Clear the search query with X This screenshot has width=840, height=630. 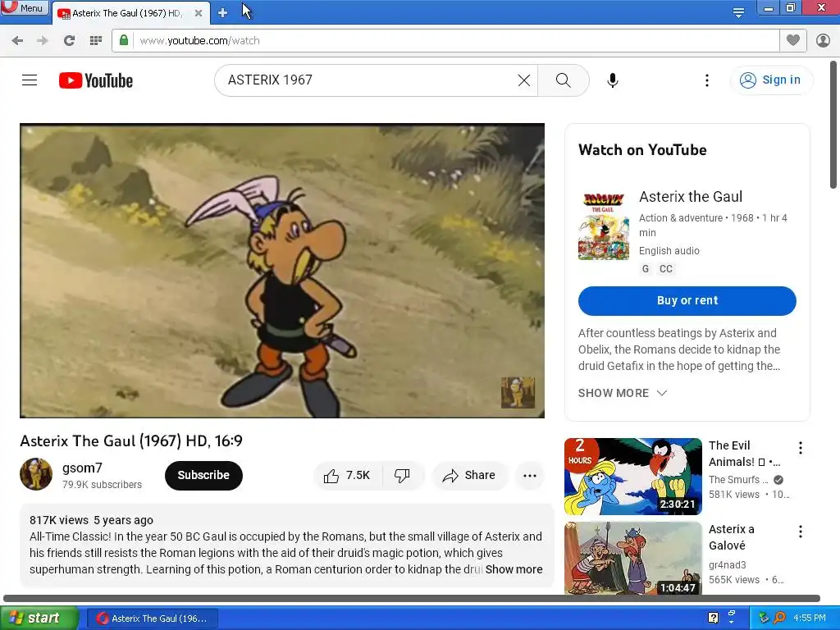point(524,80)
